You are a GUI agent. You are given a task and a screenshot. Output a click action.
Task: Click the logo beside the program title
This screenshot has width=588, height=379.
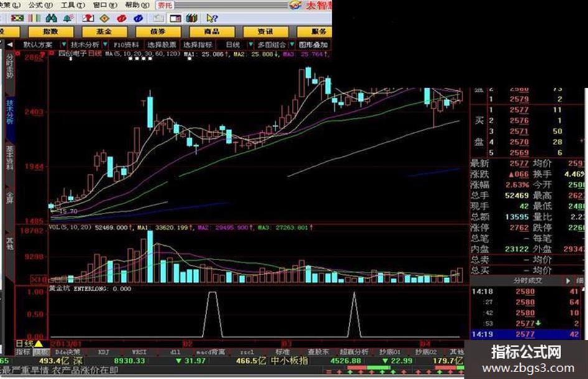[x=296, y=5]
